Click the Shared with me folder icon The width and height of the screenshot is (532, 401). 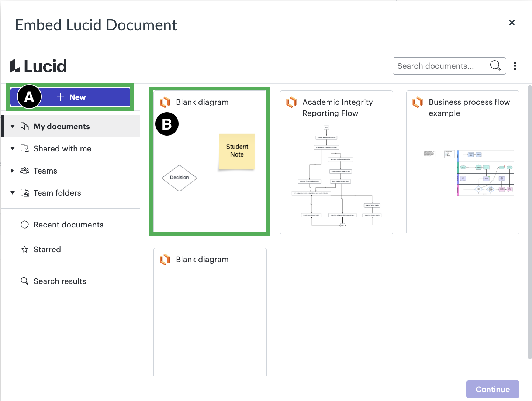[25, 148]
